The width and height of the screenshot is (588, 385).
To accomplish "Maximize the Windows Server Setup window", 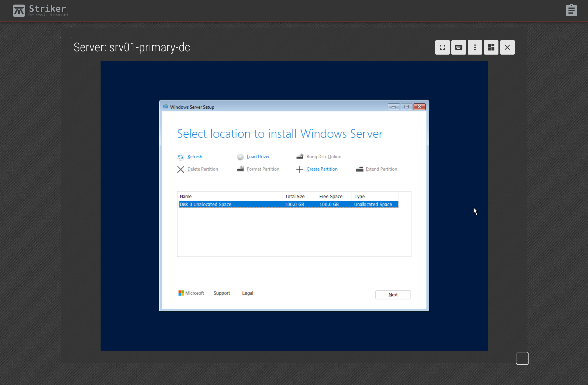I will pyautogui.click(x=406, y=107).
